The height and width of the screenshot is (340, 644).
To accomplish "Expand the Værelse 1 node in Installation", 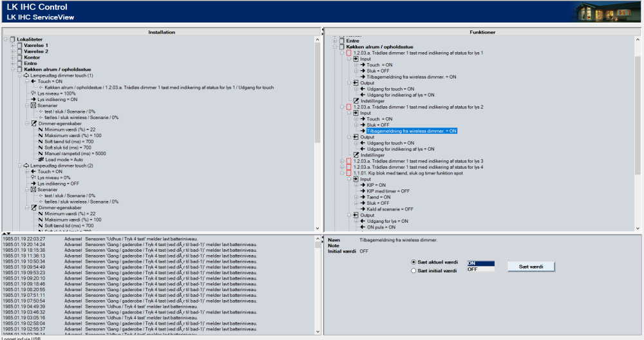I will pyautogui.click(x=13, y=46).
